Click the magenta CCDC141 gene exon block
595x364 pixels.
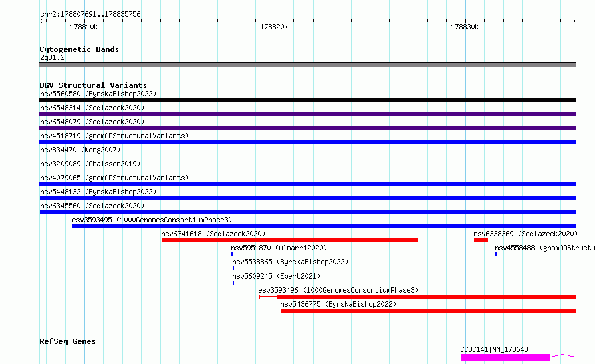(x=505, y=357)
